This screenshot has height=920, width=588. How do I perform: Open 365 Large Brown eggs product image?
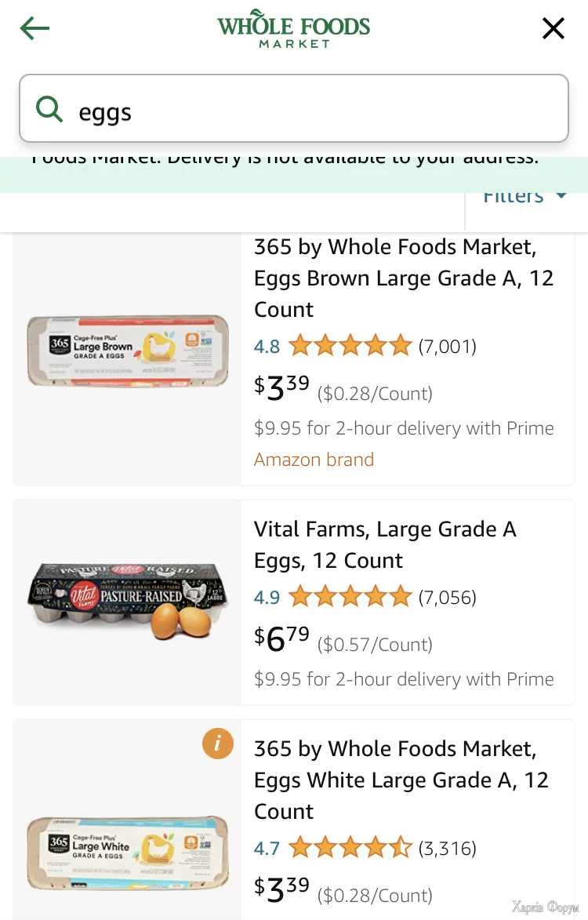pos(128,351)
